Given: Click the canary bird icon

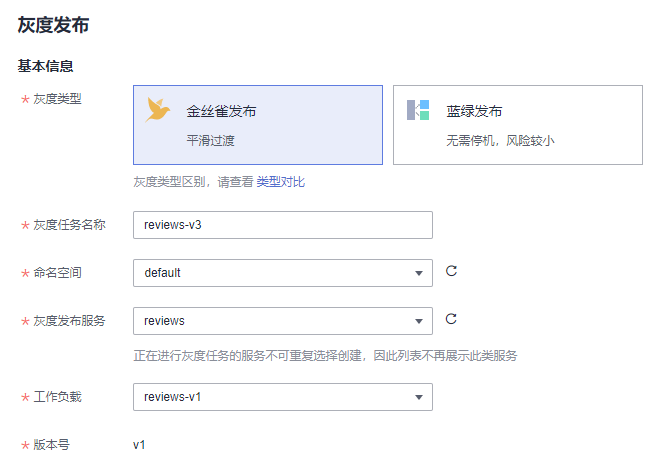Looking at the screenshot, I should (159, 109).
